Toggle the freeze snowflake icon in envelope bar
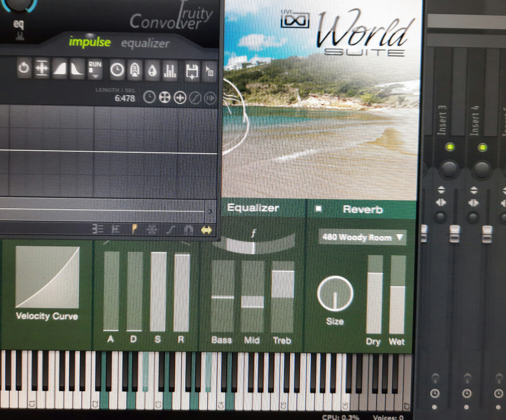 (152, 230)
